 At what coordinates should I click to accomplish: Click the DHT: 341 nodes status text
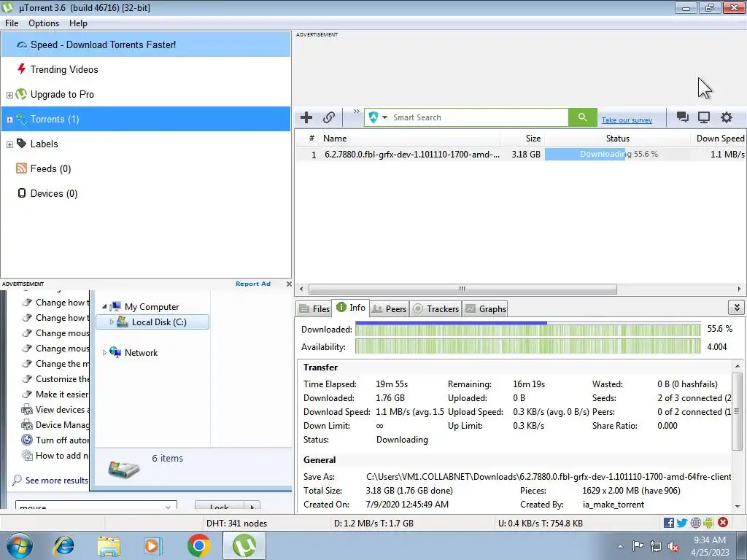[x=237, y=524]
